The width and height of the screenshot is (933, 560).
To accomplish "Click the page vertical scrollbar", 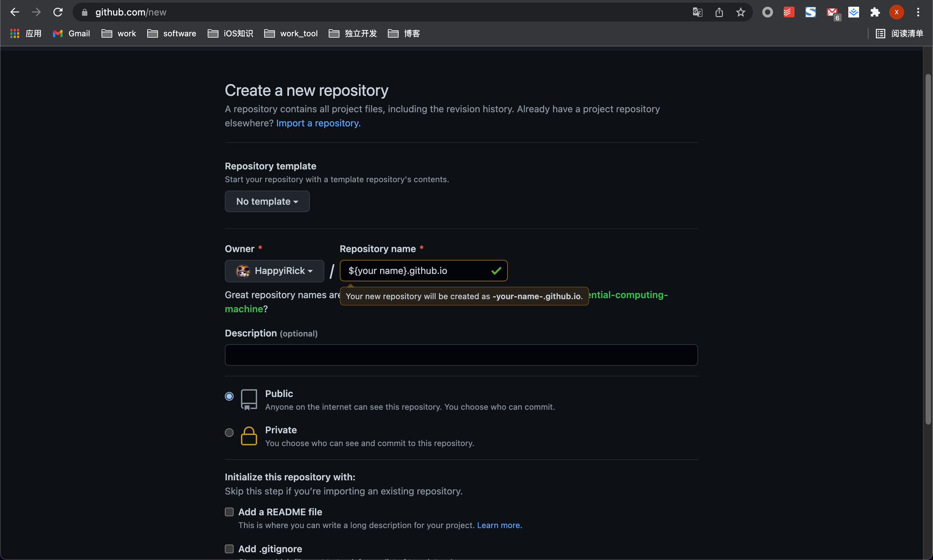I will 928,249.
